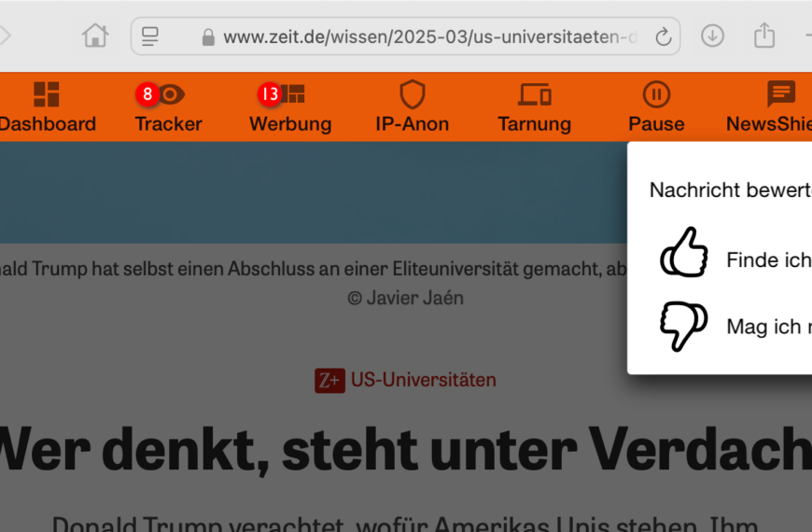Click the Donald Trump image caption text
Viewport: 812px width, 532px height.
tap(314, 269)
